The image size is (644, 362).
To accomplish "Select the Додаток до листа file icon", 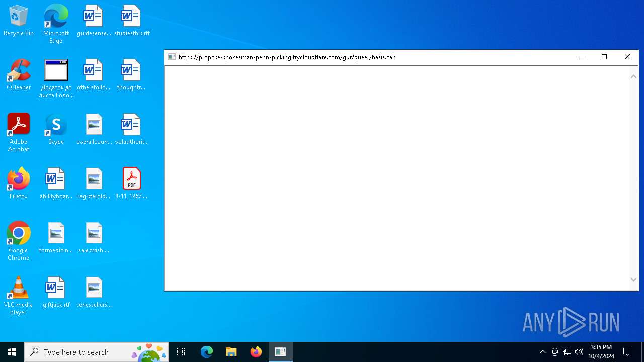I will (56, 78).
